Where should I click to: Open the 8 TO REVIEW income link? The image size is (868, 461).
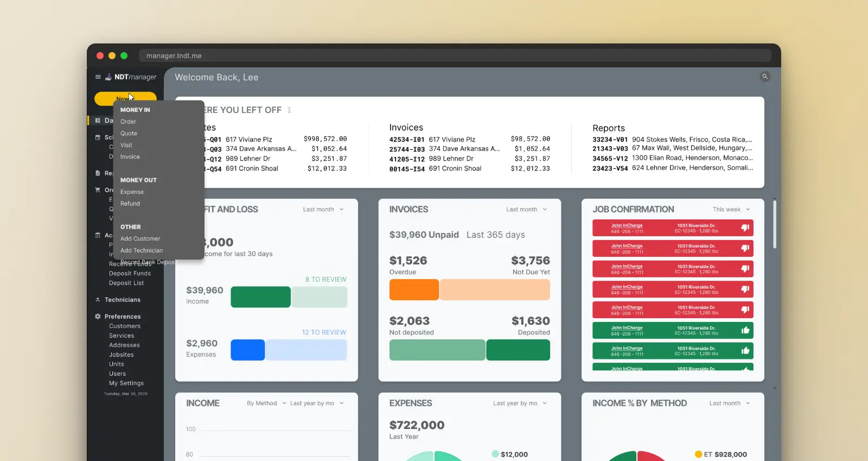[x=325, y=280]
